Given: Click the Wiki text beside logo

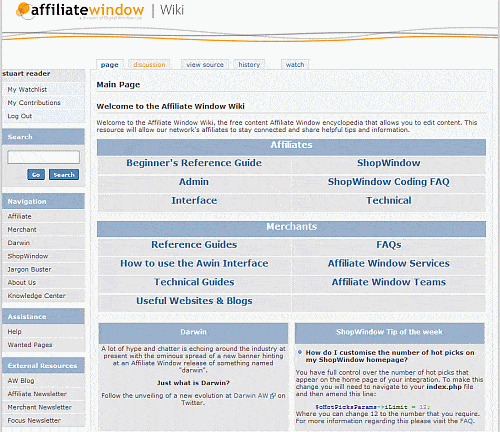Looking at the screenshot, I should tap(172, 10).
